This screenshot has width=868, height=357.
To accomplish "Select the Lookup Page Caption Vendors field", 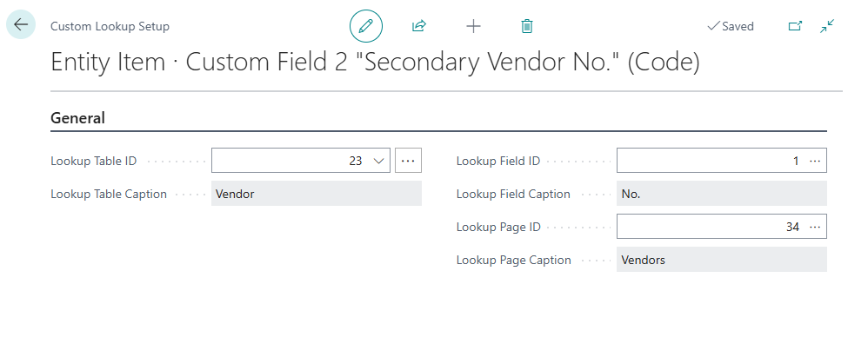I will 721,260.
